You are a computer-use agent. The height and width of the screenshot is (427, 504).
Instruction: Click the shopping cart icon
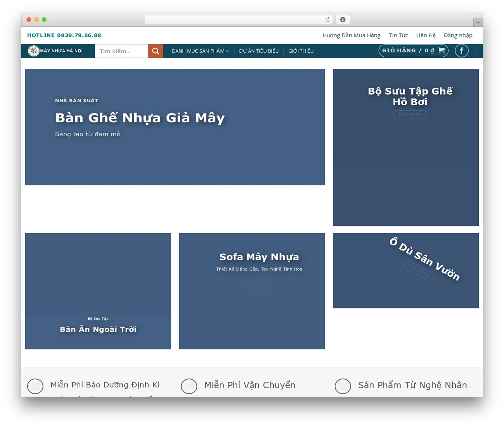pos(441,50)
